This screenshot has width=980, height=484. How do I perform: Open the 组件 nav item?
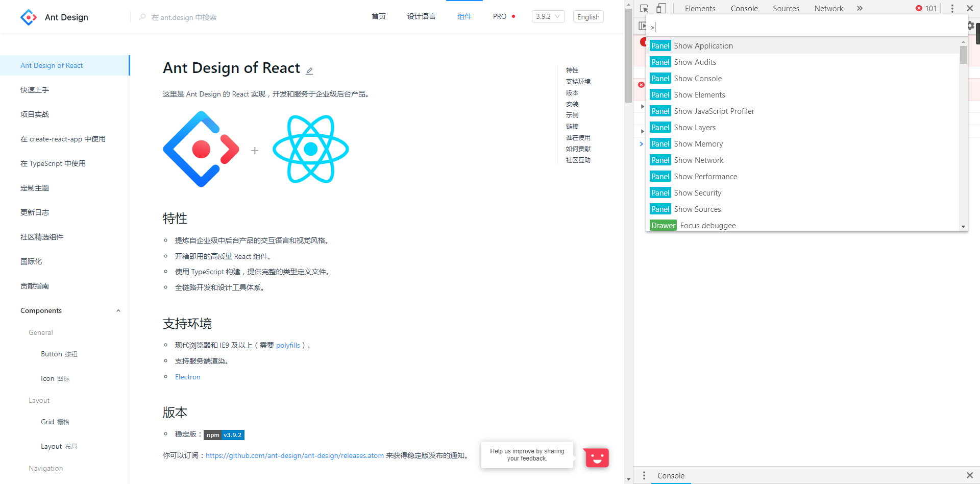coord(464,16)
